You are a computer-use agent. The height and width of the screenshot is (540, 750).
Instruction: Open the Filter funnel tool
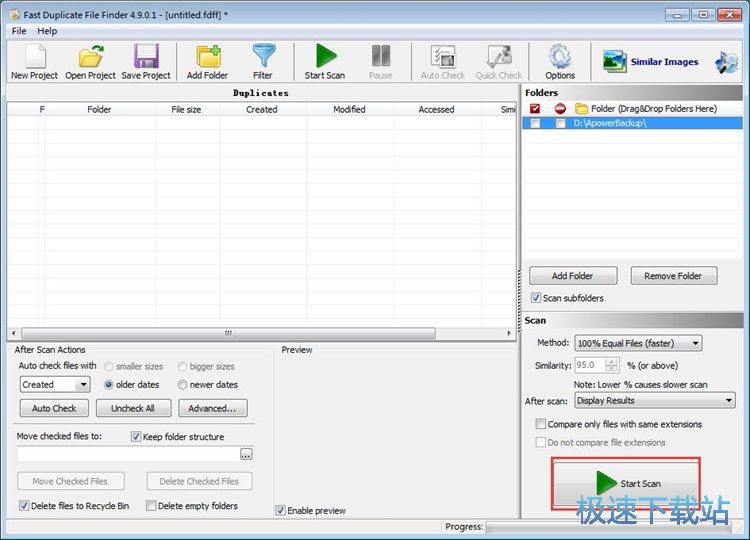pyautogui.click(x=263, y=61)
